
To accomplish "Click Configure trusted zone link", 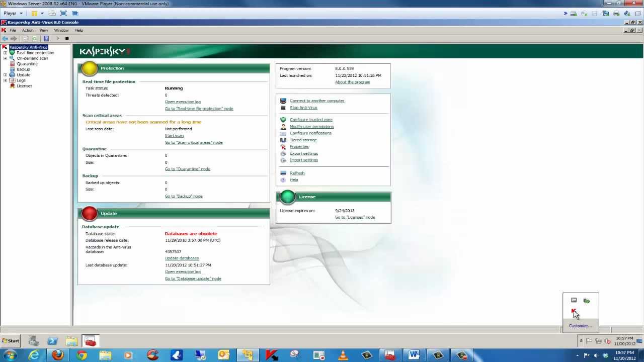I will [311, 120].
